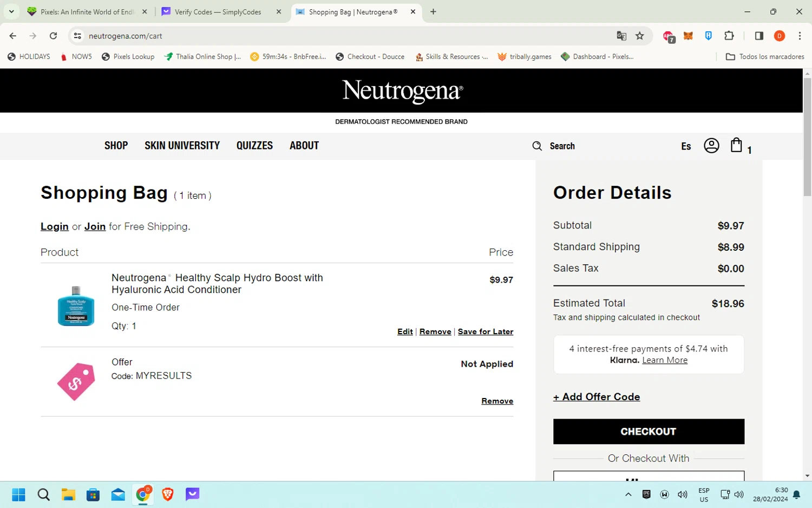View site information icon in address bar

pyautogui.click(x=77, y=36)
